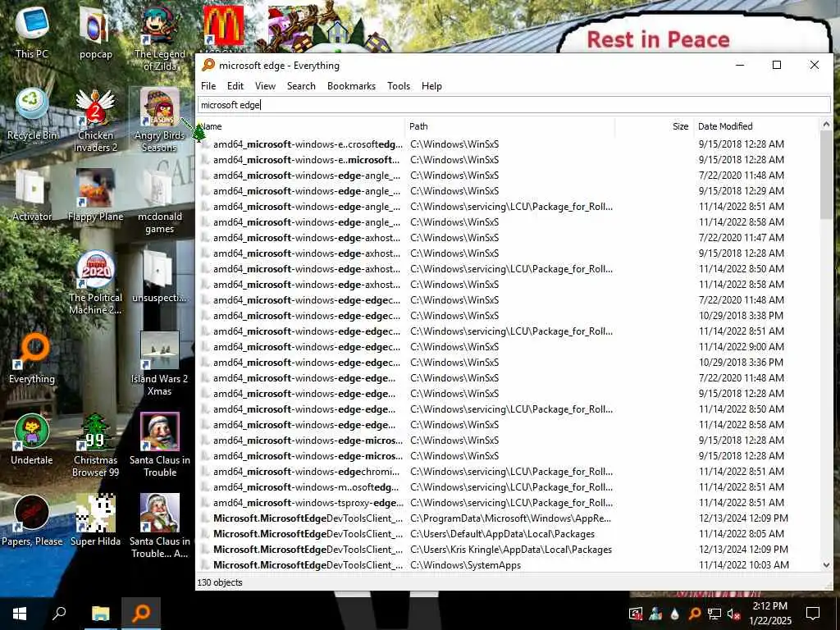Select the popcap desktop icon
Screen dimensions: 840x630
[x=95, y=32]
